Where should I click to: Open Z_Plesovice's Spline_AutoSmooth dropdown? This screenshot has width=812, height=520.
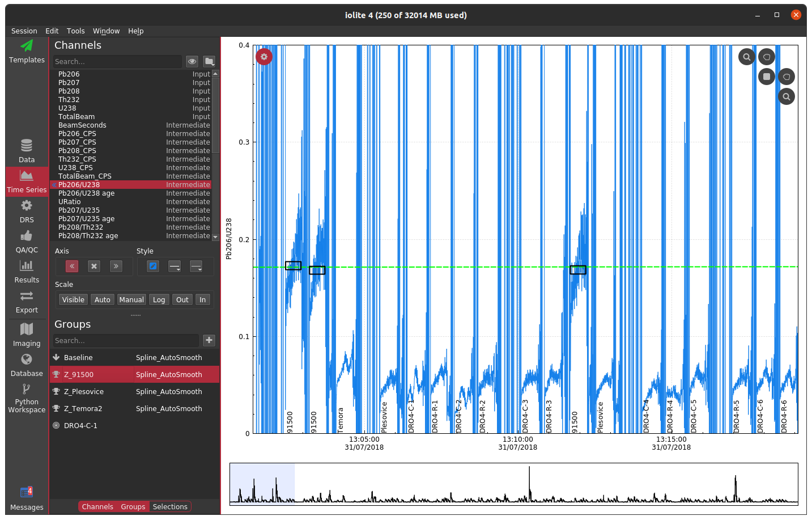[176, 391]
